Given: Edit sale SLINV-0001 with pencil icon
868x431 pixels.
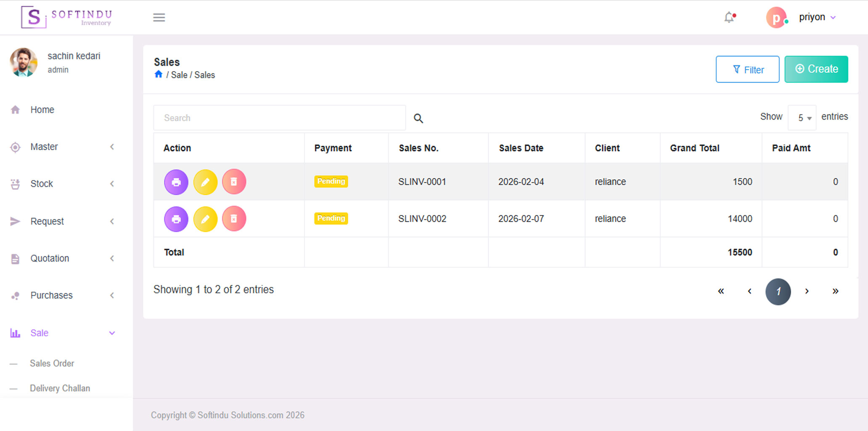Looking at the screenshot, I should coord(205,182).
